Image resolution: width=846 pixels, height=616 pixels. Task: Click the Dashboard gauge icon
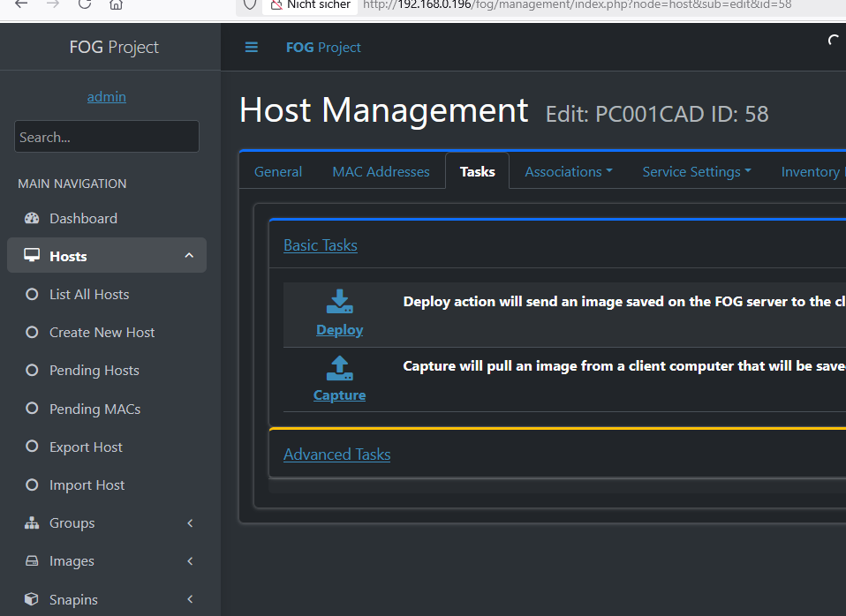pyautogui.click(x=32, y=218)
